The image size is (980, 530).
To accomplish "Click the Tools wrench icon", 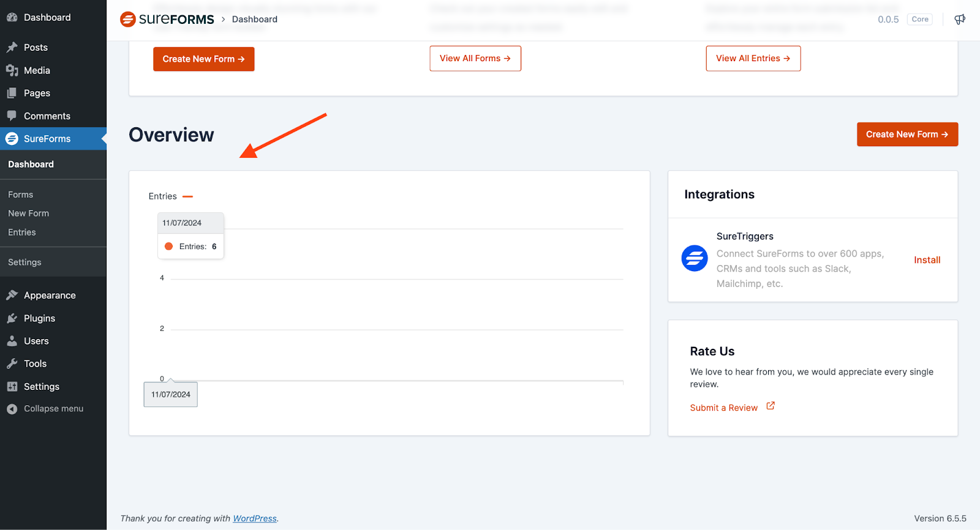I will tap(12, 364).
